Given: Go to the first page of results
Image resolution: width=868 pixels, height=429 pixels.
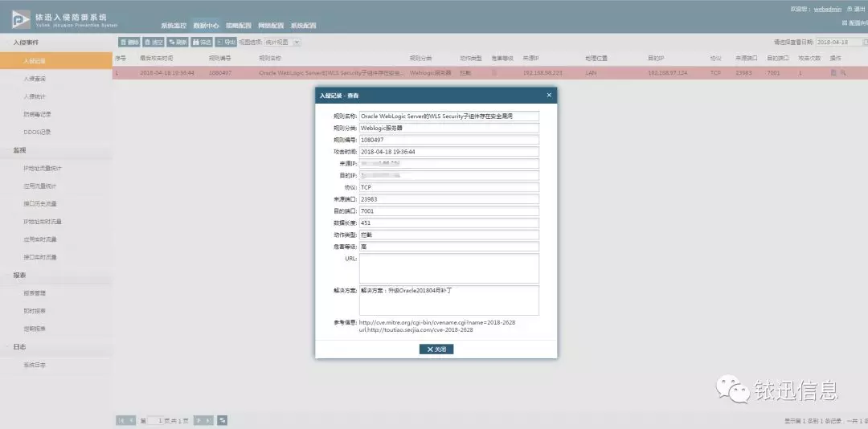Looking at the screenshot, I should [x=121, y=421].
